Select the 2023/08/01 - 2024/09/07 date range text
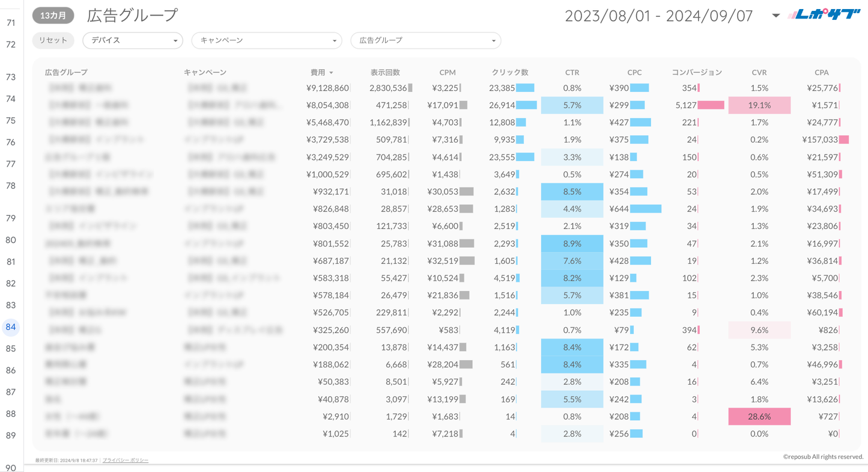 [x=658, y=16]
